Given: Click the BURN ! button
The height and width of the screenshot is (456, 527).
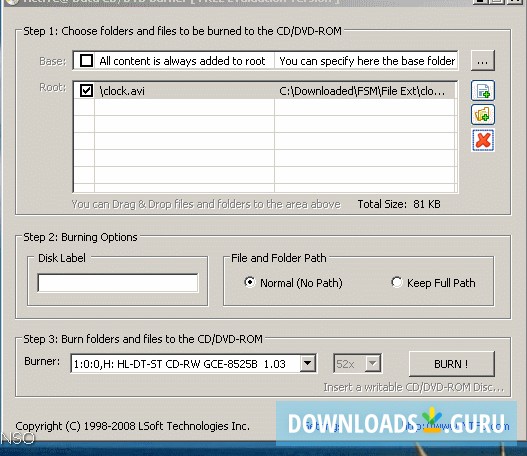Looking at the screenshot, I should 451,364.
